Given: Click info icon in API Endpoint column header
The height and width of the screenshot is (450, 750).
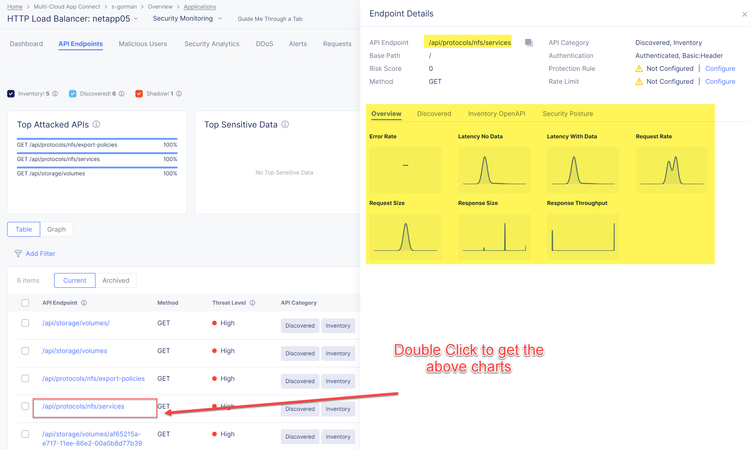Looking at the screenshot, I should click(84, 303).
